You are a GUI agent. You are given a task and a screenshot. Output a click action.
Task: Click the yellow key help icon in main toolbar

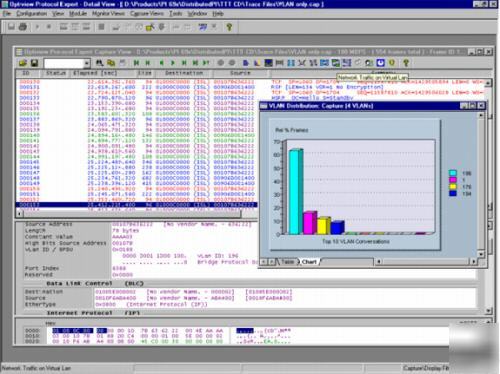coord(229,27)
